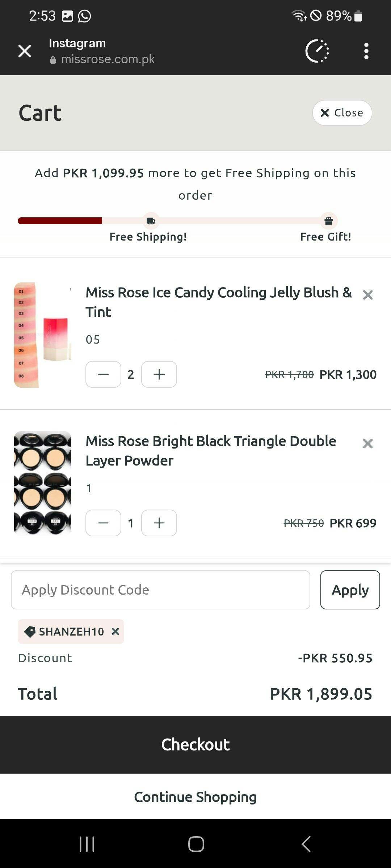Click the Close cart button

tap(342, 113)
